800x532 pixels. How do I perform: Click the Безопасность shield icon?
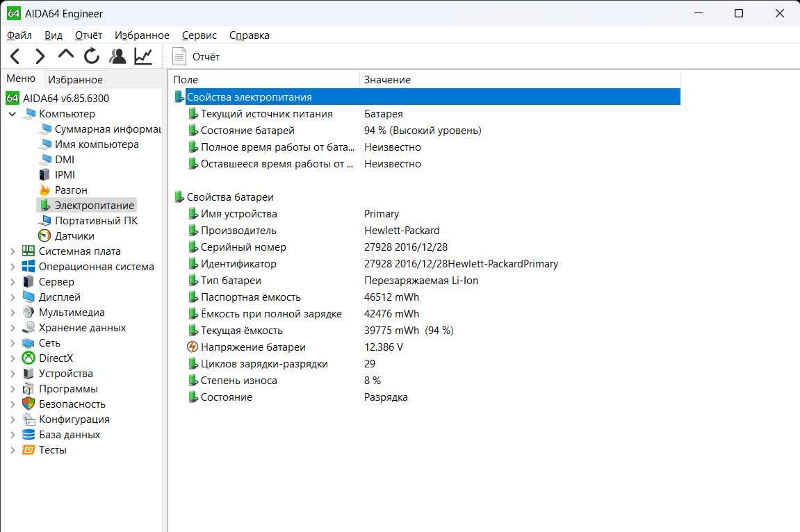[28, 404]
